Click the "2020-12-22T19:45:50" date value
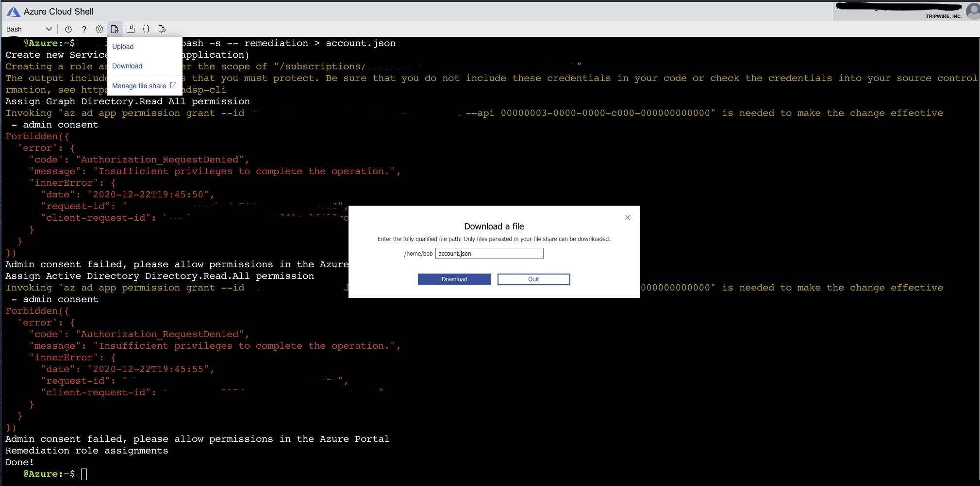This screenshot has height=486, width=980. (x=149, y=194)
